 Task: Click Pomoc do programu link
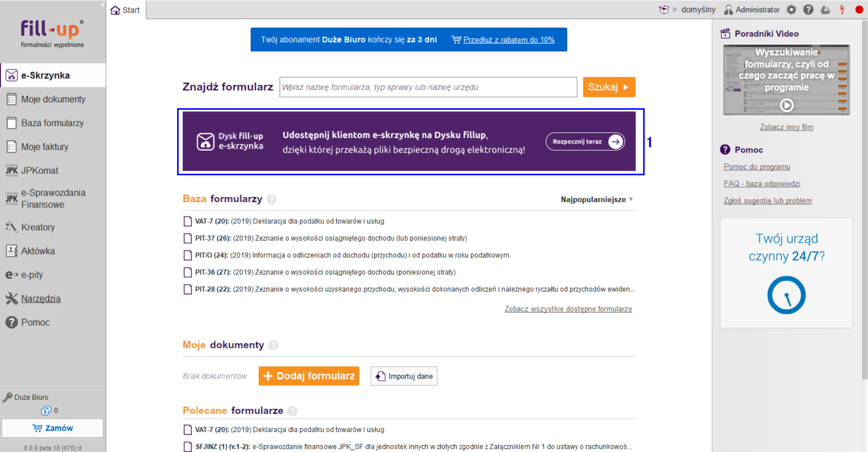757,167
